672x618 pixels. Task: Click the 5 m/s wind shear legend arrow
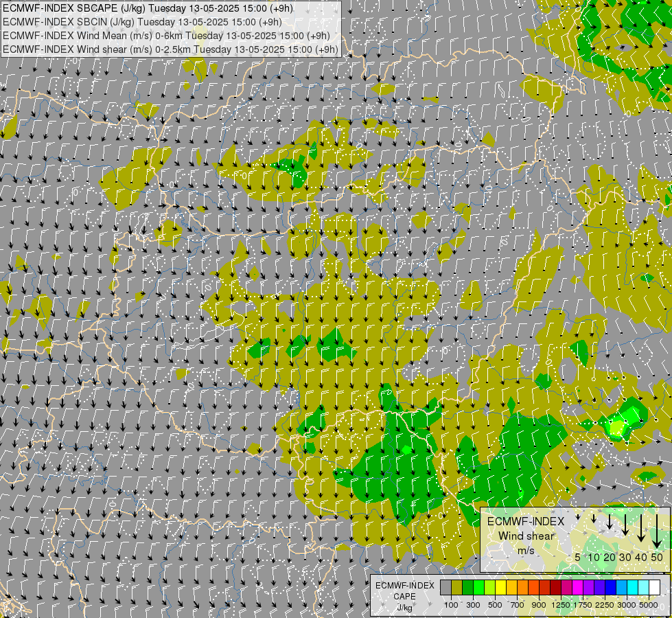tap(578, 517)
